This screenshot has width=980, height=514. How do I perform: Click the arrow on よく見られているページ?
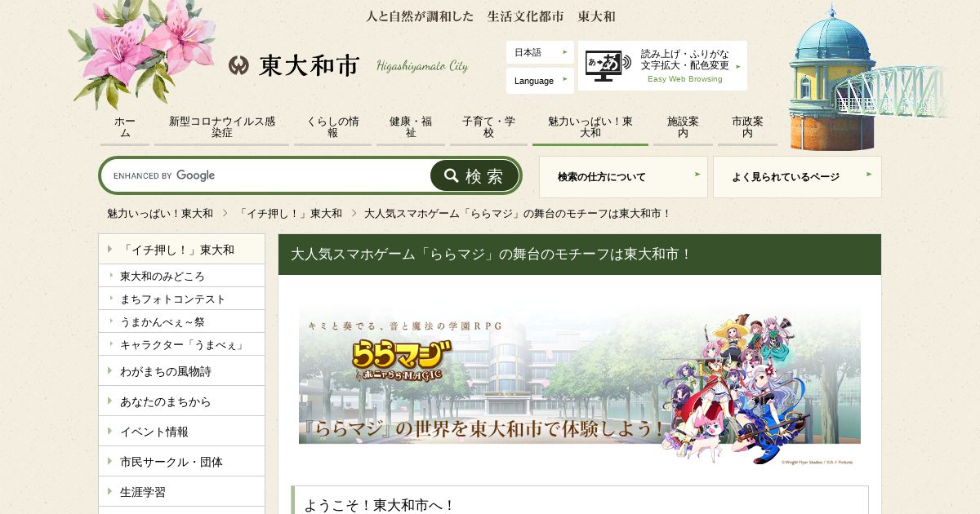tap(869, 174)
